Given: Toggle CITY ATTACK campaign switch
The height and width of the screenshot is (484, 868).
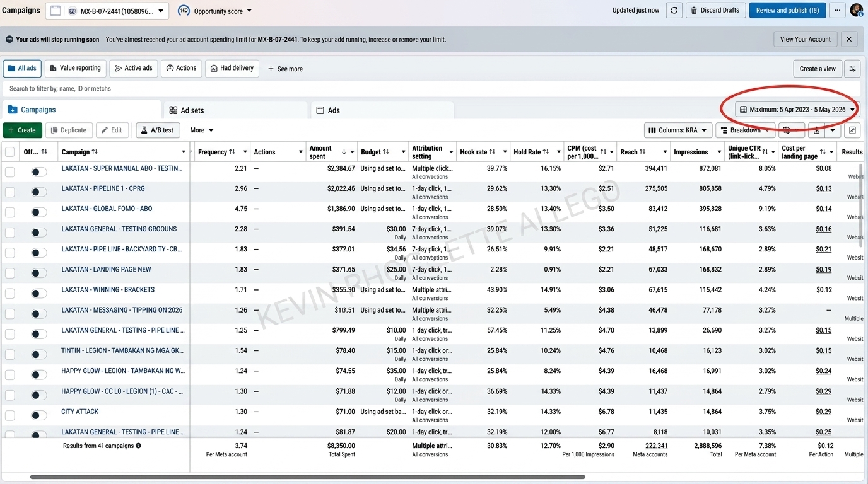Looking at the screenshot, I should [x=39, y=415].
